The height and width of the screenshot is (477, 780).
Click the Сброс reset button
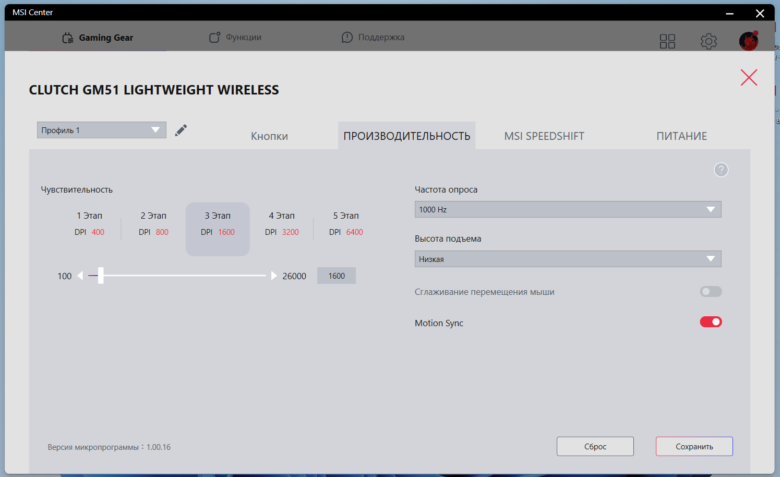click(595, 446)
